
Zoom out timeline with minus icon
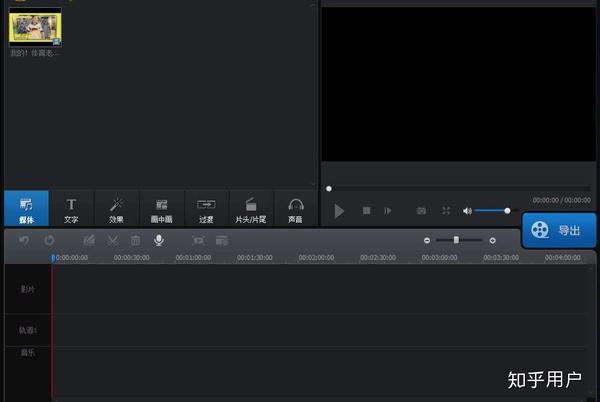pos(427,241)
